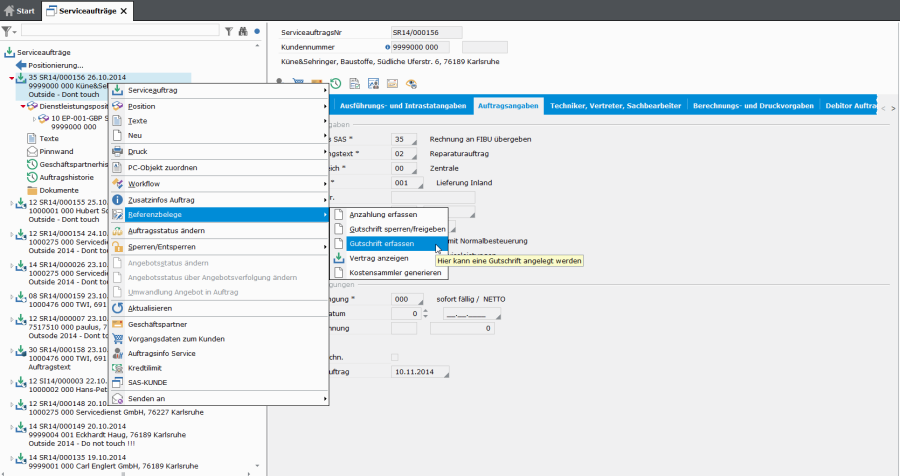Open the 'Sperren/Entsperren' context menu entry
This screenshot has width=900, height=476.
161,246
